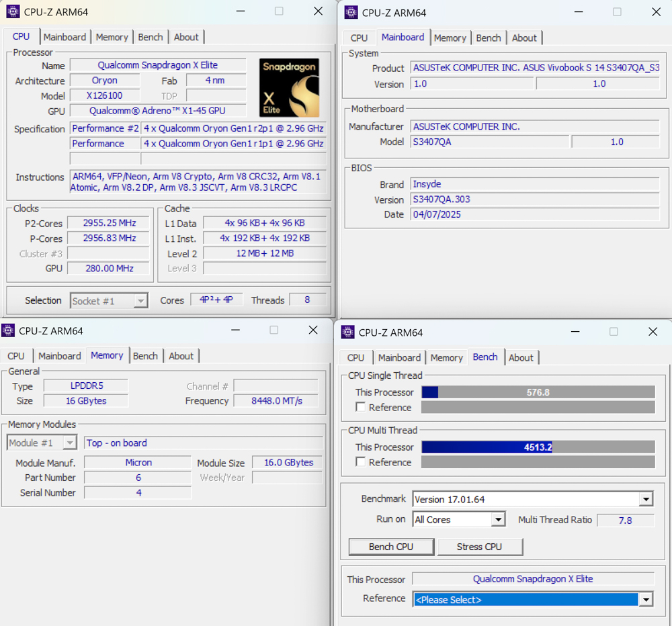Select Memory tab in the Mainboard tab window

tap(450, 38)
